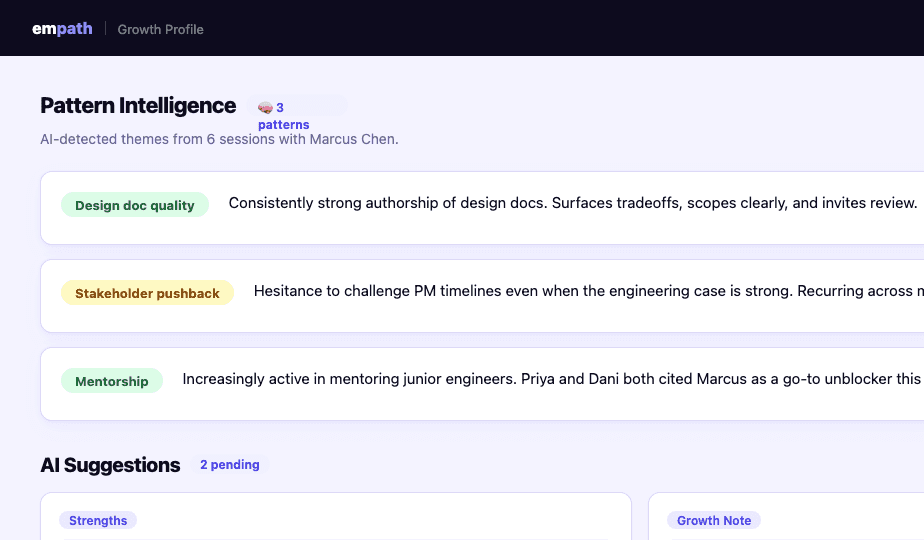This screenshot has width=924, height=540.
Task: Click the AI-detected themes subtitle text
Action: (x=219, y=139)
